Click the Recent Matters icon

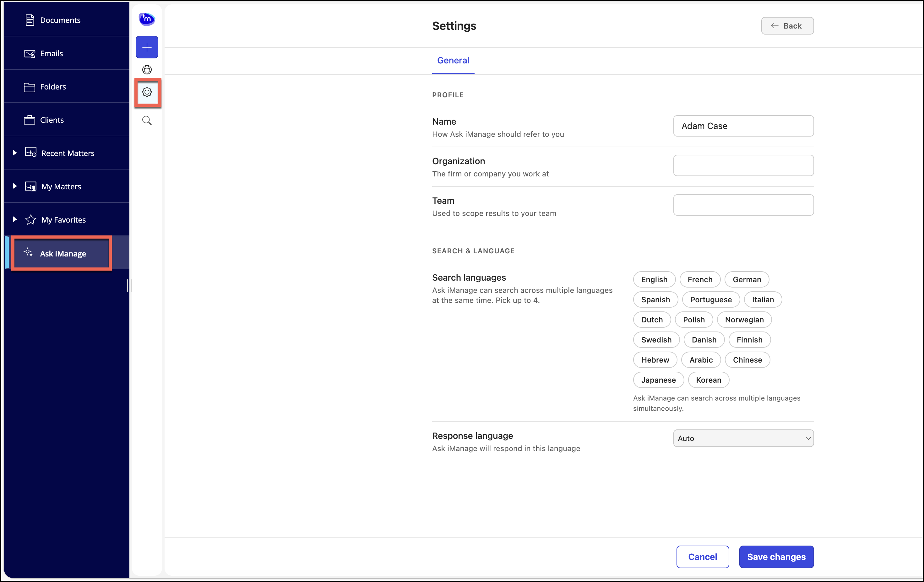(31, 153)
